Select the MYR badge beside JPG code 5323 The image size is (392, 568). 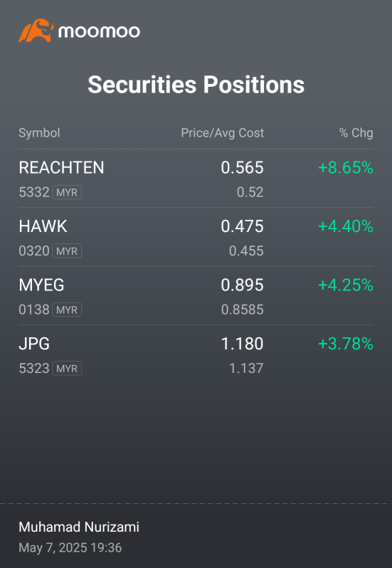(67, 369)
